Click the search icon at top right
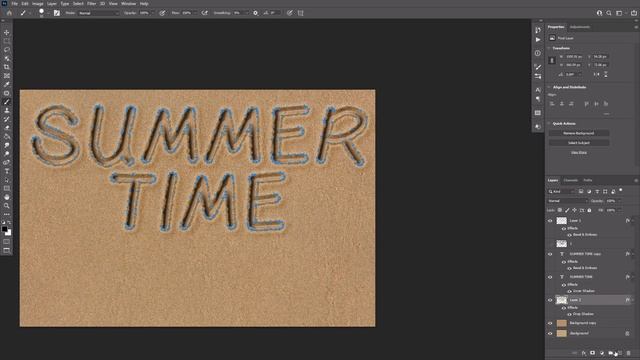The height and width of the screenshot is (360, 640). click(x=609, y=13)
